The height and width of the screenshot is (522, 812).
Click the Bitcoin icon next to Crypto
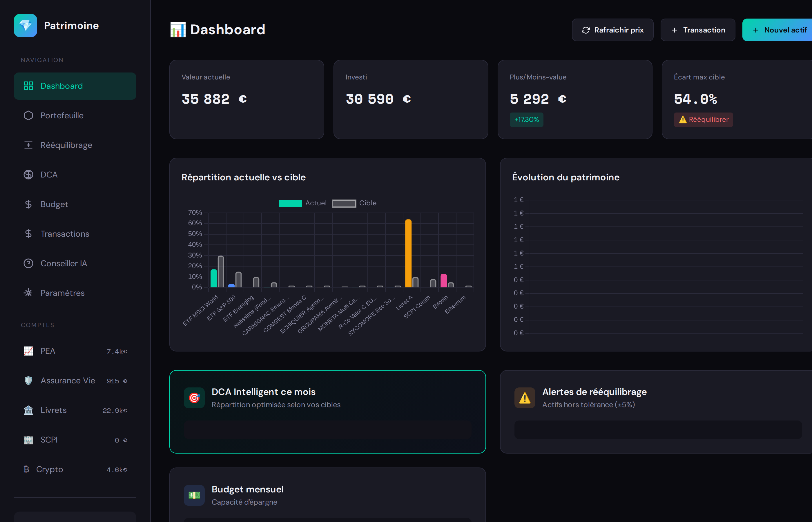coord(26,469)
